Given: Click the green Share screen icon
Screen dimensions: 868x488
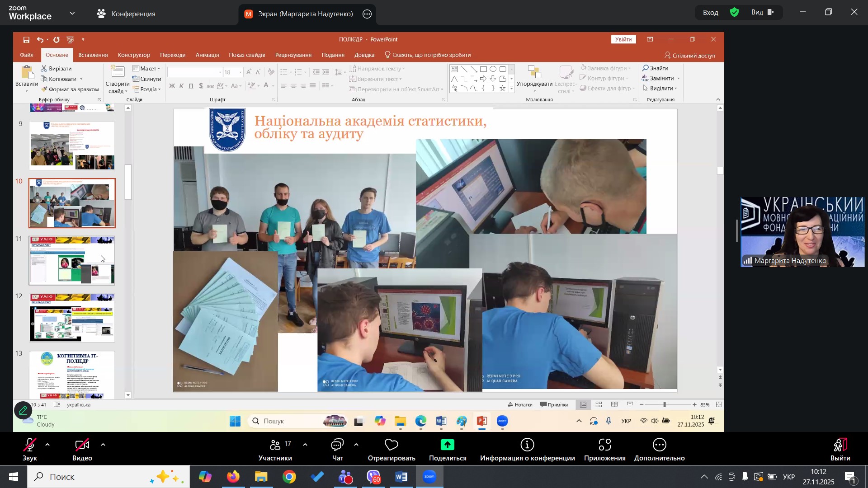Looking at the screenshot, I should click(x=447, y=446).
